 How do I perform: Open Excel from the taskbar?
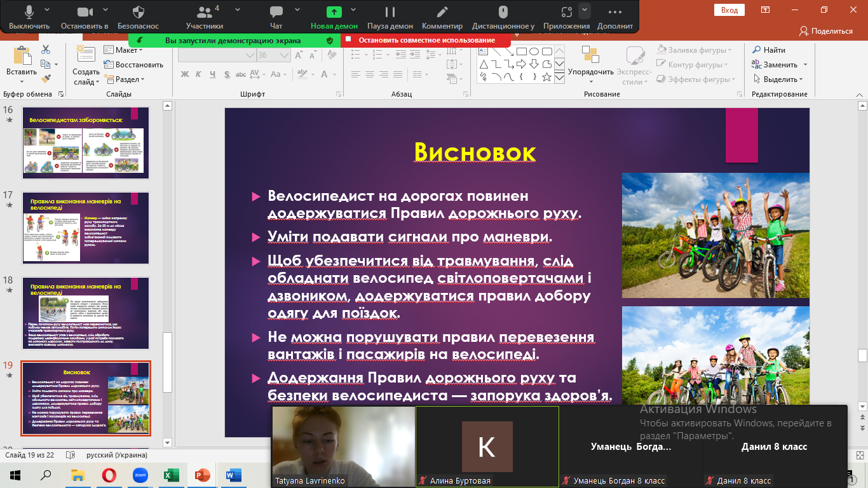[171, 475]
